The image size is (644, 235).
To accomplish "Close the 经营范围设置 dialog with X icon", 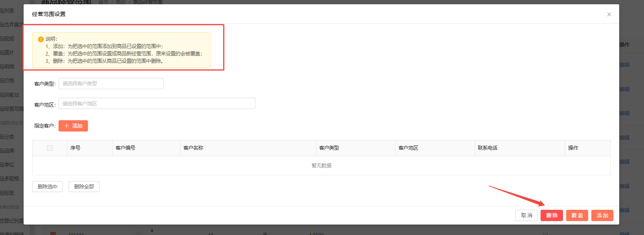I will [609, 14].
